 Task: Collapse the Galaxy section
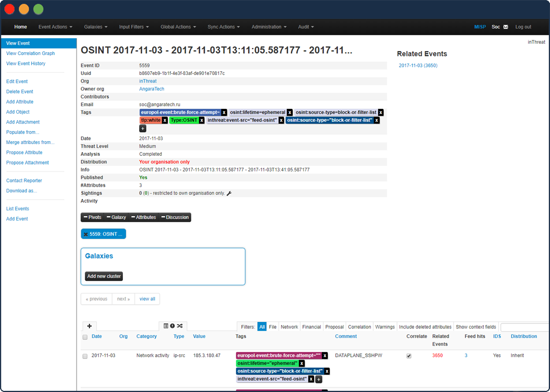[x=116, y=217]
